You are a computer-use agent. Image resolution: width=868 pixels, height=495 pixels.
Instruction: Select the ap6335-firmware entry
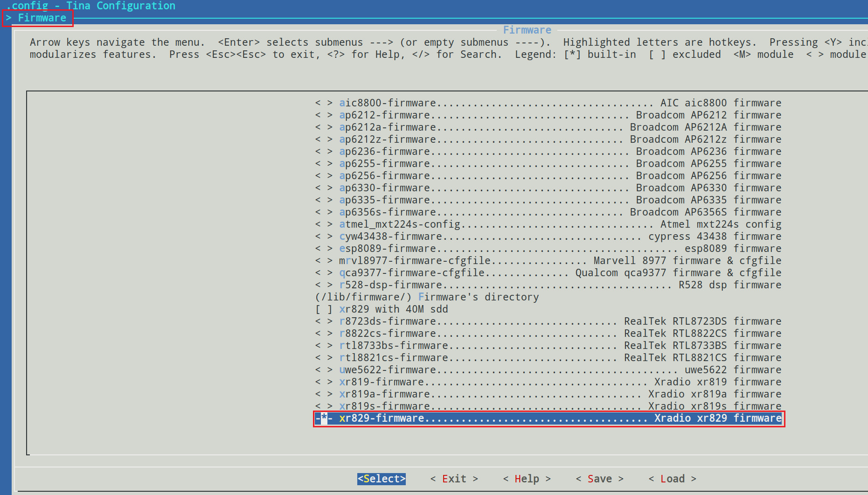pyautogui.click(x=548, y=200)
